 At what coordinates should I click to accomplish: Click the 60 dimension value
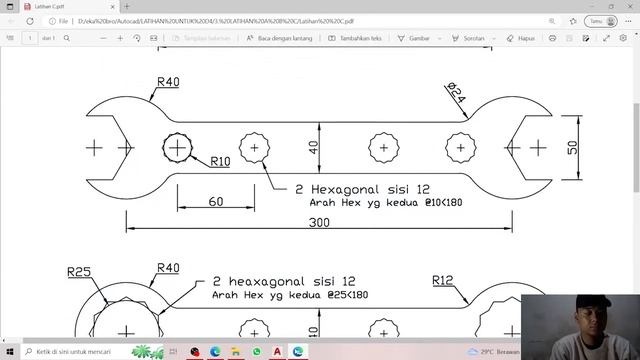[x=216, y=202]
